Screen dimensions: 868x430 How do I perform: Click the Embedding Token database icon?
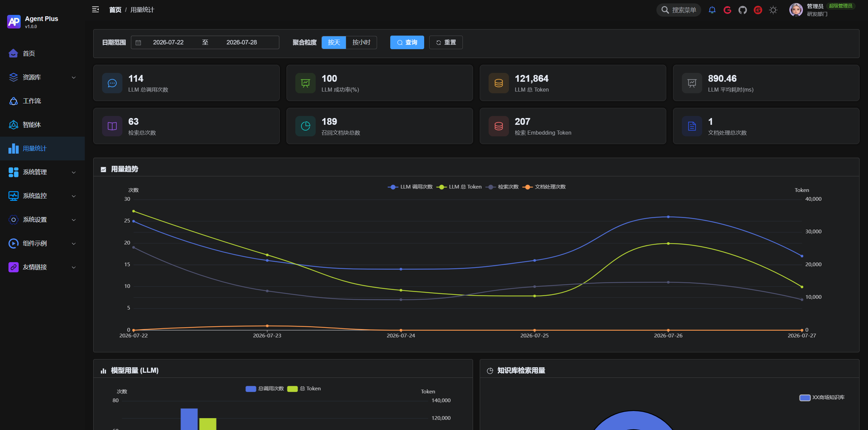499,126
